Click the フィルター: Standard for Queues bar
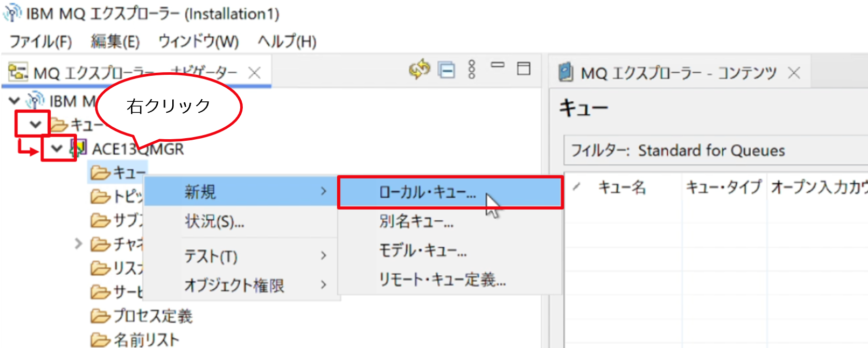The image size is (868, 348). (716, 151)
